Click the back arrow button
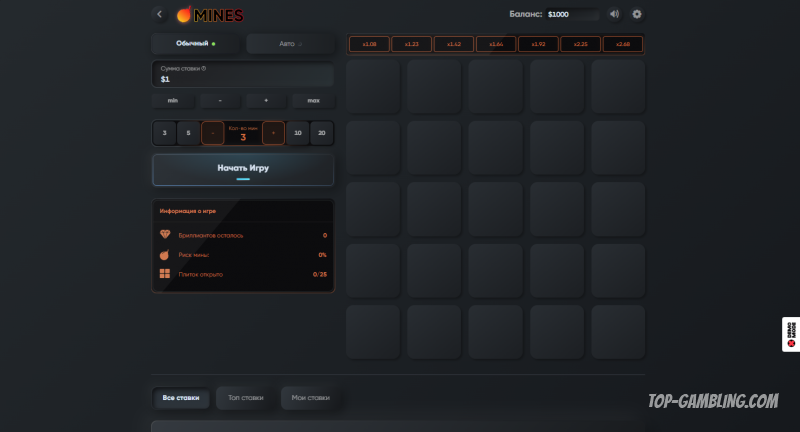 159,14
